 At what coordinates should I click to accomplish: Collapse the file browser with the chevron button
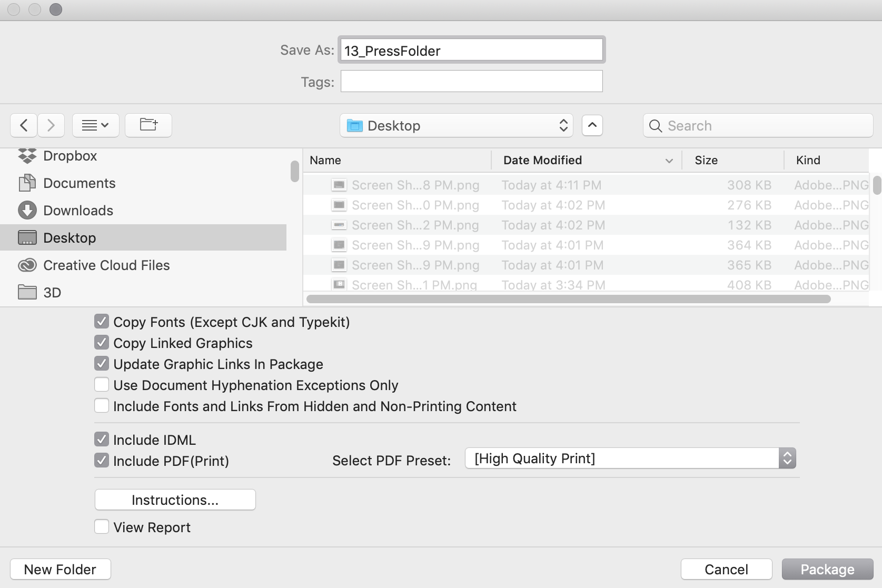pos(592,125)
